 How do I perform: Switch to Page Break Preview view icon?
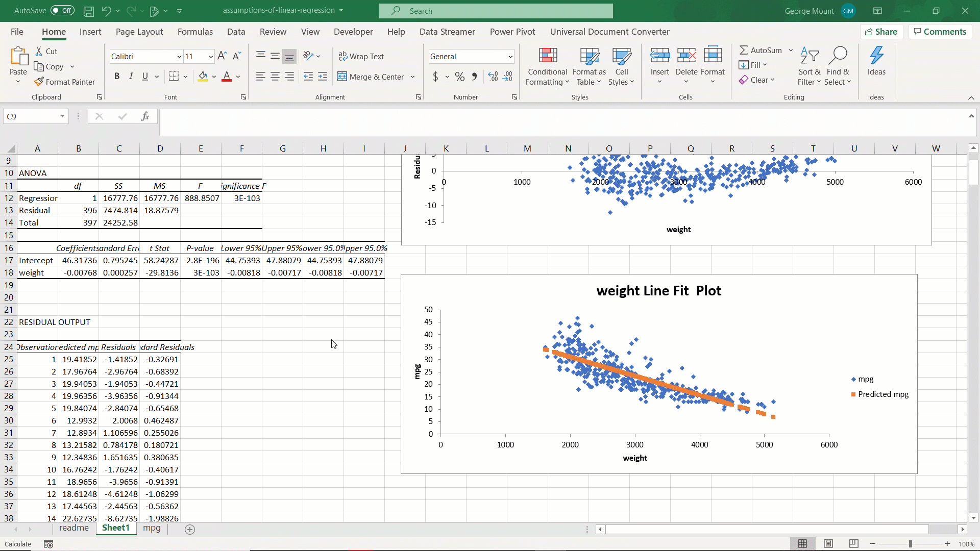click(853, 544)
